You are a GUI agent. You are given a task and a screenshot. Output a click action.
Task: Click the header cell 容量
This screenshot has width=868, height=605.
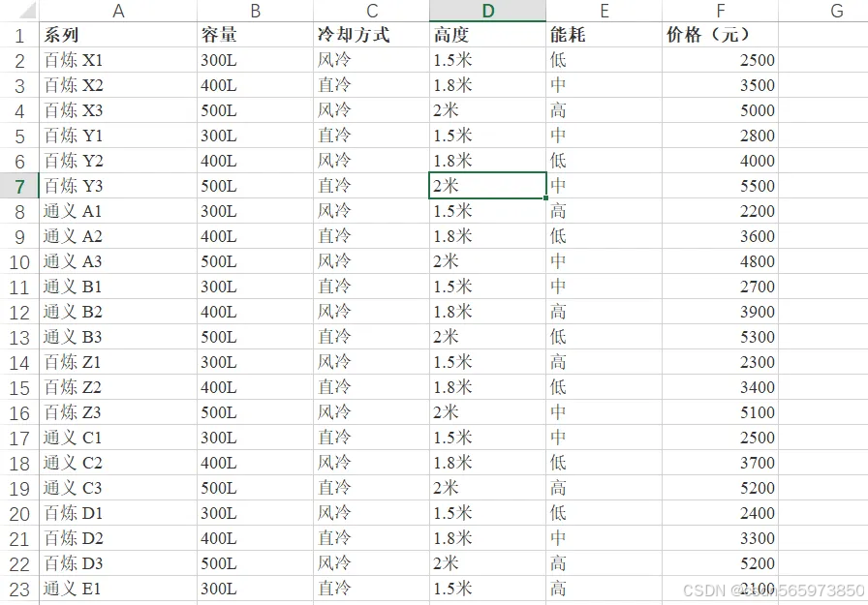tap(255, 35)
